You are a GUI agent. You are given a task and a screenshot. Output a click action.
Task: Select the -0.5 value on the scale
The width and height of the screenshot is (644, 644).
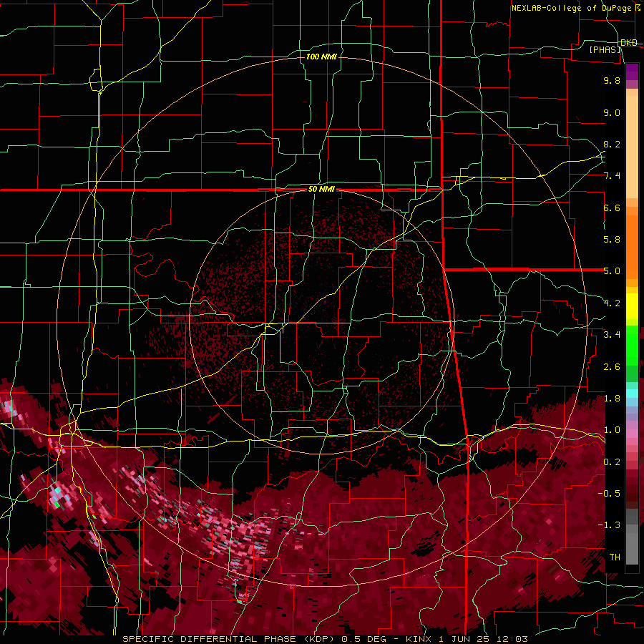(x=610, y=494)
